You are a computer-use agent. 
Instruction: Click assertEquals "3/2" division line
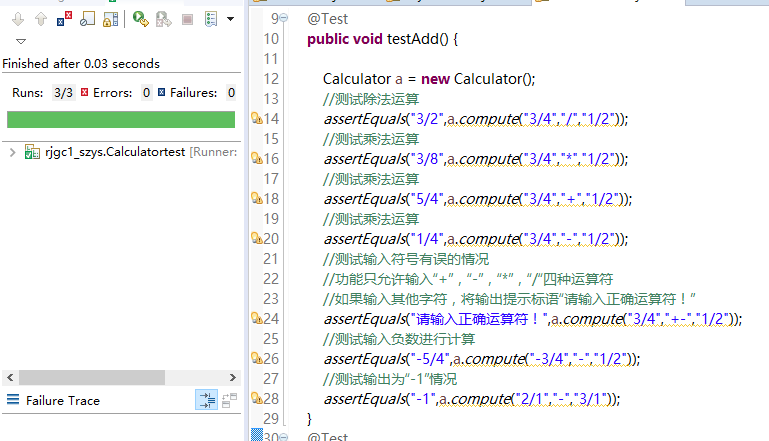tap(476, 119)
